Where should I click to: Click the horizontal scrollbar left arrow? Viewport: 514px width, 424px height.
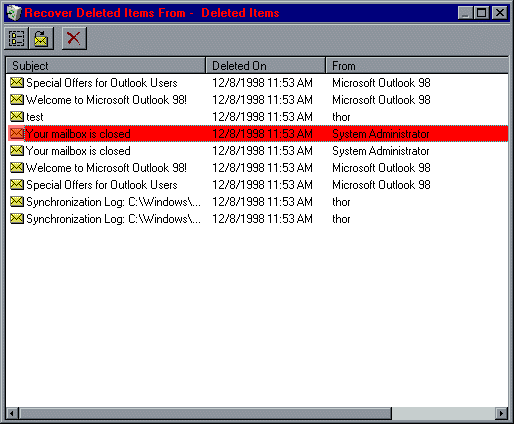point(12,413)
